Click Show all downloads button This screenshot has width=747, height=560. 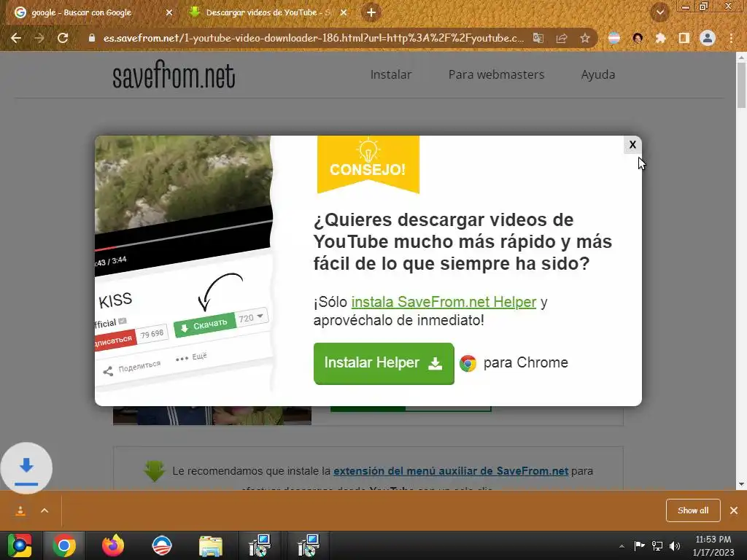coord(693,510)
